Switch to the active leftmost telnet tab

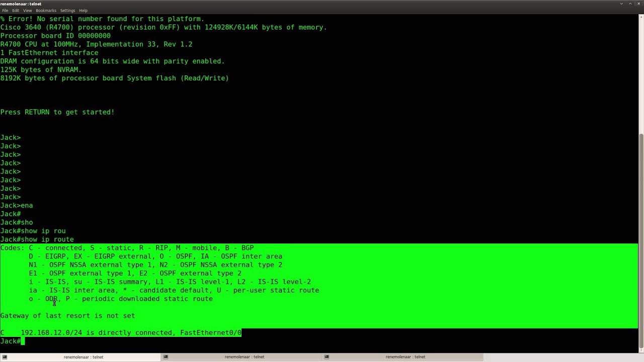tap(80, 357)
